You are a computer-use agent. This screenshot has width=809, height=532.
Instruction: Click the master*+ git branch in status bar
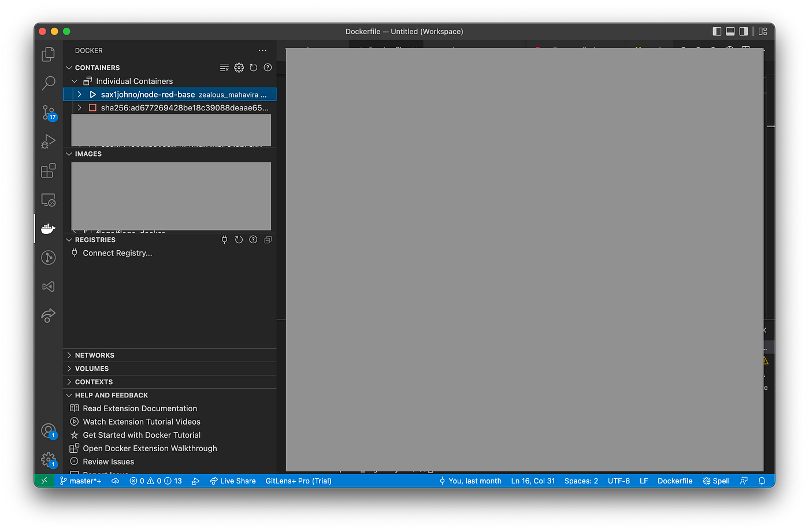[x=81, y=481]
